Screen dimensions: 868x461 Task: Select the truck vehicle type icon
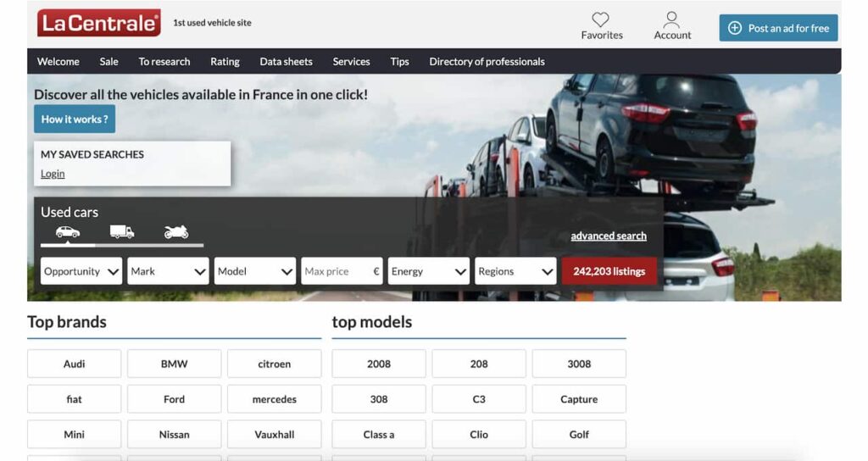[x=122, y=232]
